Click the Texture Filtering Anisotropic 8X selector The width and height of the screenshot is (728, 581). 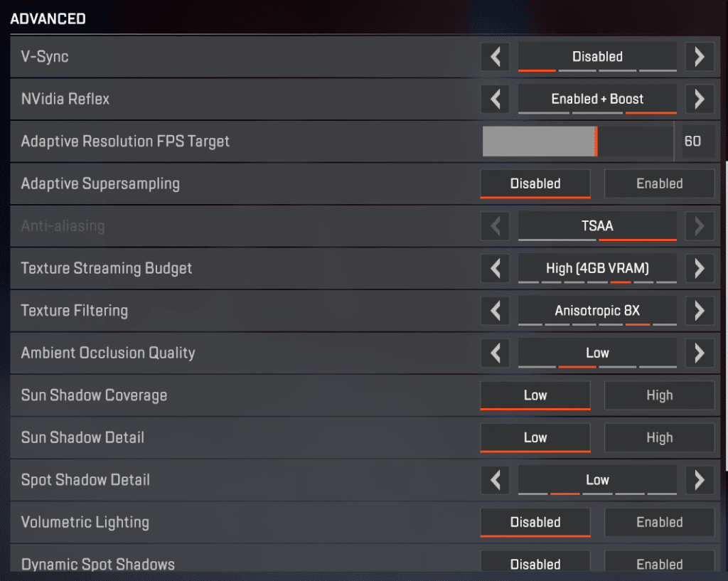[x=597, y=311]
